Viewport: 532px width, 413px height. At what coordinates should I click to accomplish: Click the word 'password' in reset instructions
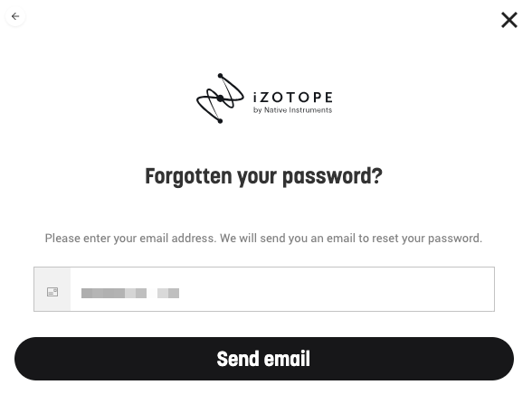point(453,239)
